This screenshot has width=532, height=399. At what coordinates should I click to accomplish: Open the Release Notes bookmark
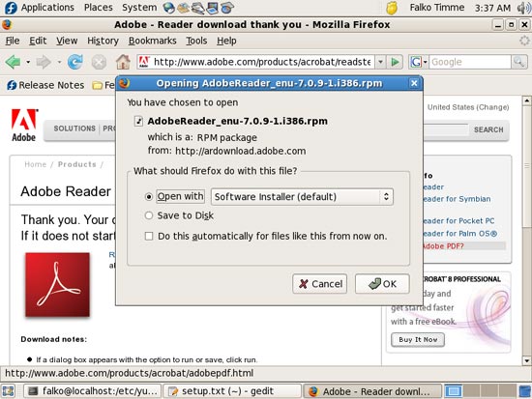click(45, 85)
